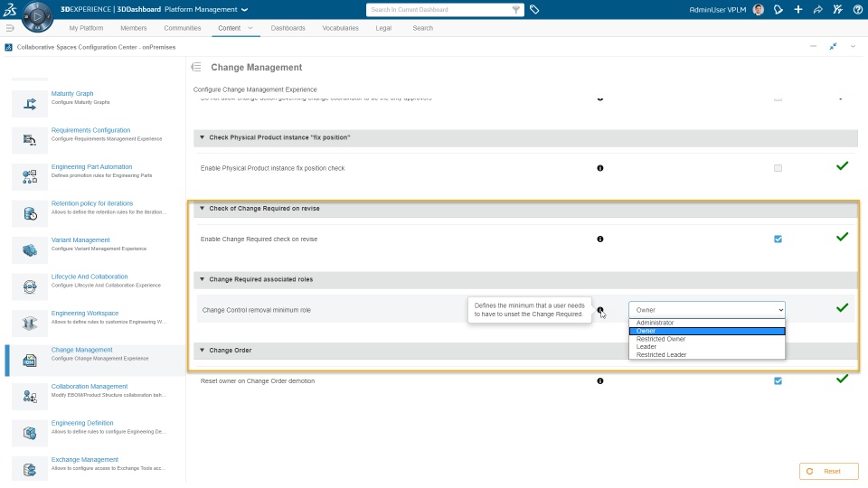Click the Variant Management icon
This screenshot has height=488, width=868.
[30, 250]
